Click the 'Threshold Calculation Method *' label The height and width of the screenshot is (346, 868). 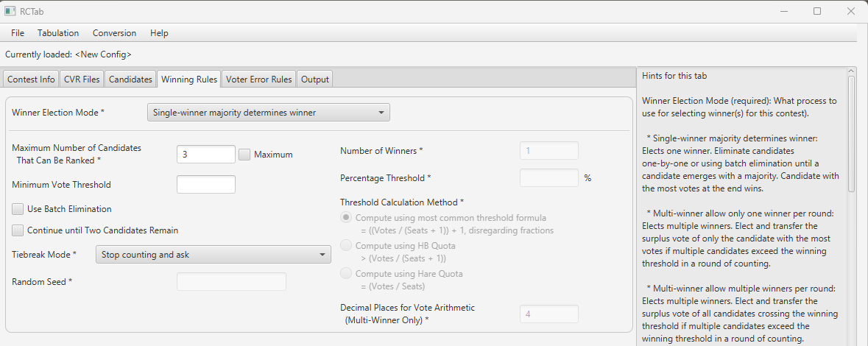point(402,202)
